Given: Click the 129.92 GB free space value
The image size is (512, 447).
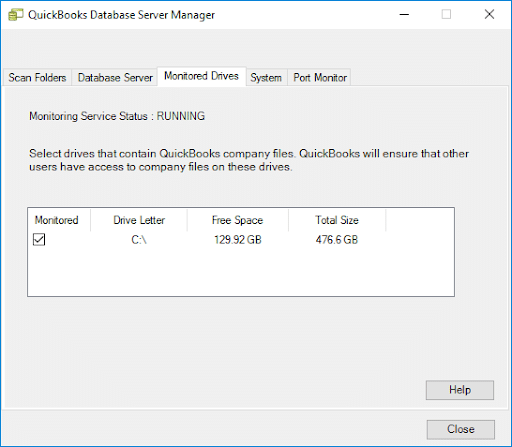Looking at the screenshot, I should 238,240.
